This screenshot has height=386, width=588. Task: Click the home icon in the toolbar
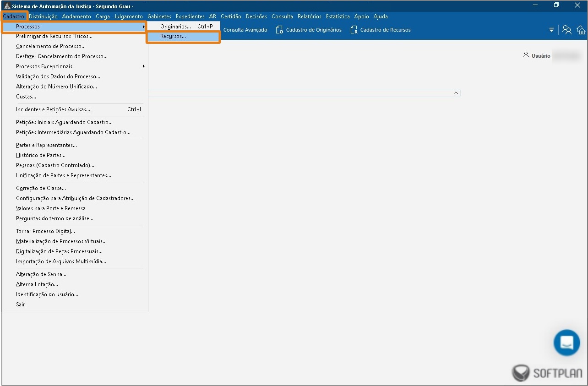click(x=581, y=30)
